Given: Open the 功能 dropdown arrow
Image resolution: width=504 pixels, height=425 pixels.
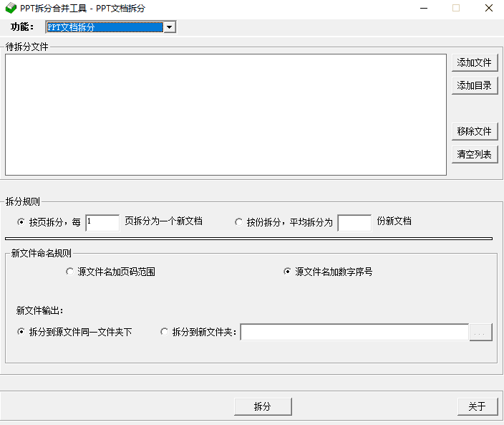Looking at the screenshot, I should [x=170, y=27].
